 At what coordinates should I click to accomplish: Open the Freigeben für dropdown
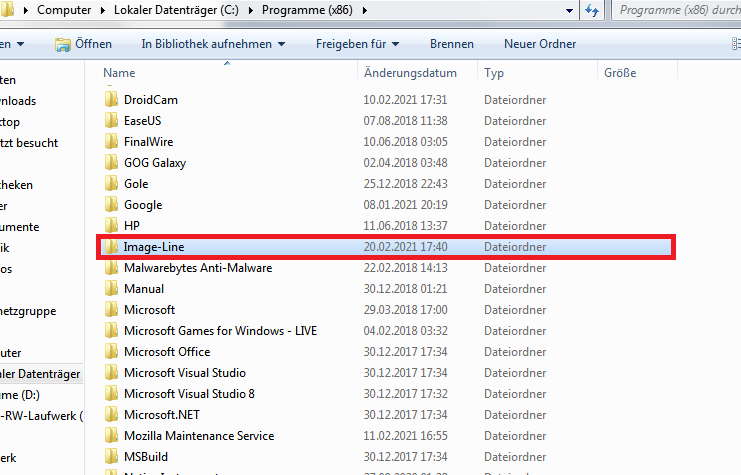357,44
